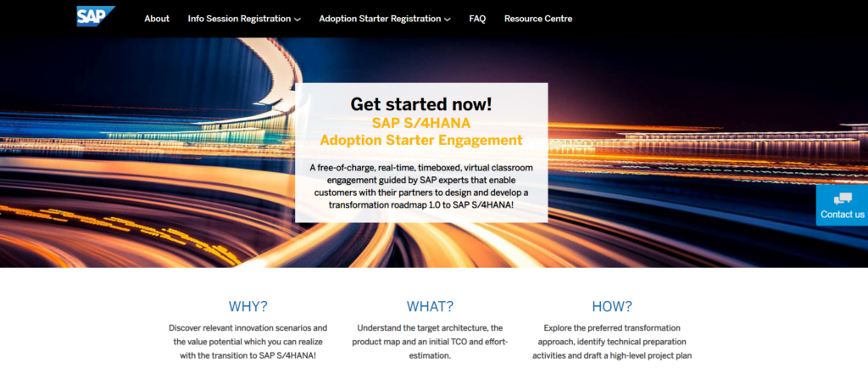Click the Get started now! heading
This screenshot has width=868, height=385.
421,103
